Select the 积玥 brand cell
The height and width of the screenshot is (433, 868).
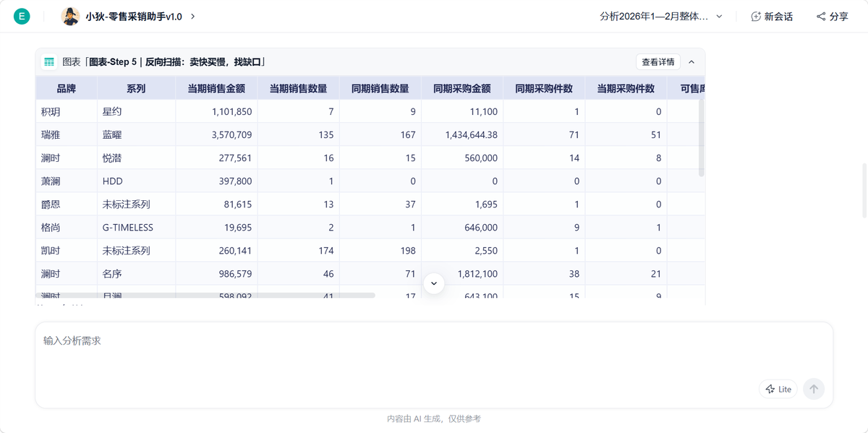point(67,111)
